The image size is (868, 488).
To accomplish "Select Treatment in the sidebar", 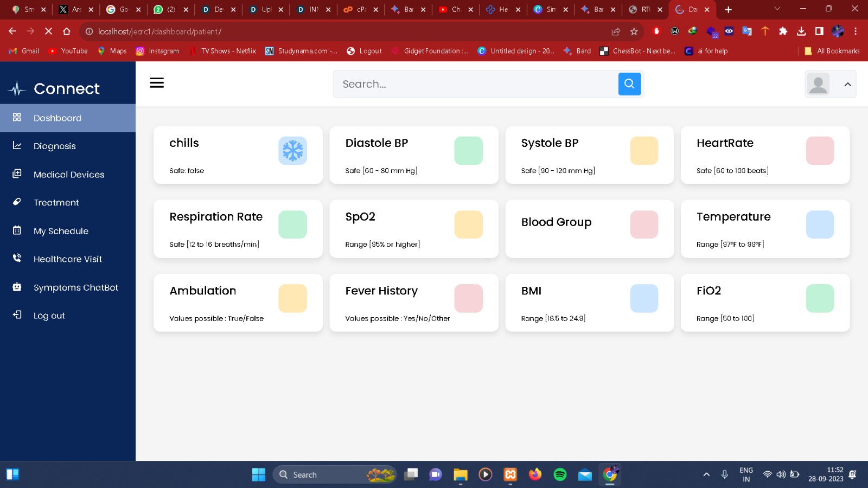I will pos(68,202).
